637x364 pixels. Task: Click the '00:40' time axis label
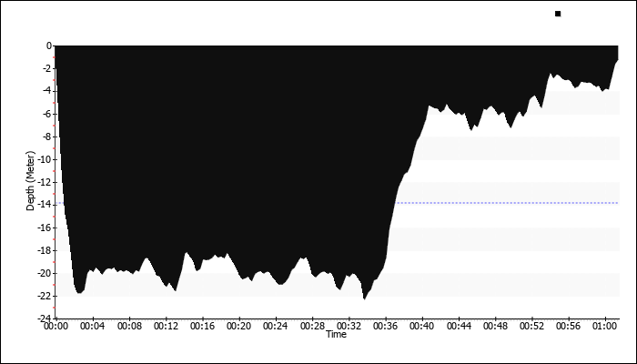422,326
